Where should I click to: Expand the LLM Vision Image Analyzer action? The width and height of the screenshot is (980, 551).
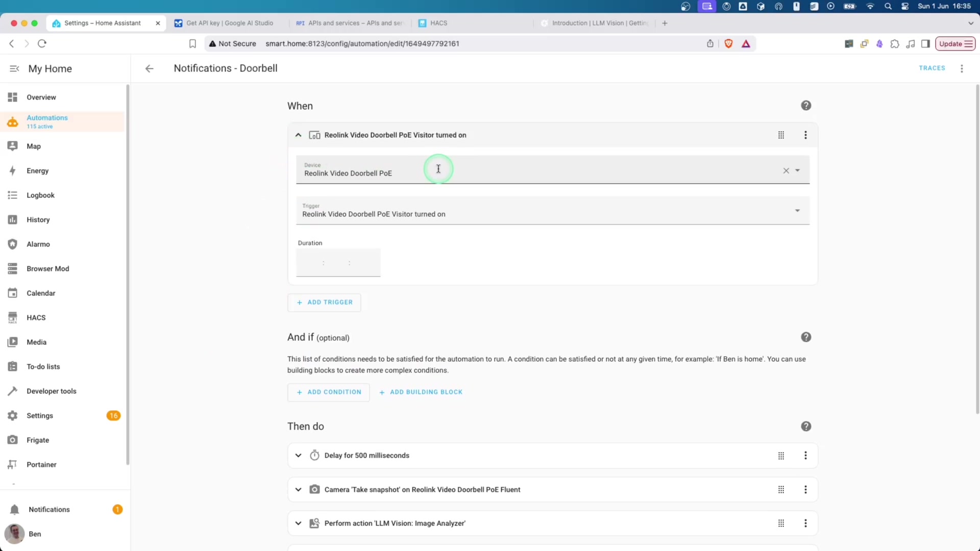click(x=298, y=523)
